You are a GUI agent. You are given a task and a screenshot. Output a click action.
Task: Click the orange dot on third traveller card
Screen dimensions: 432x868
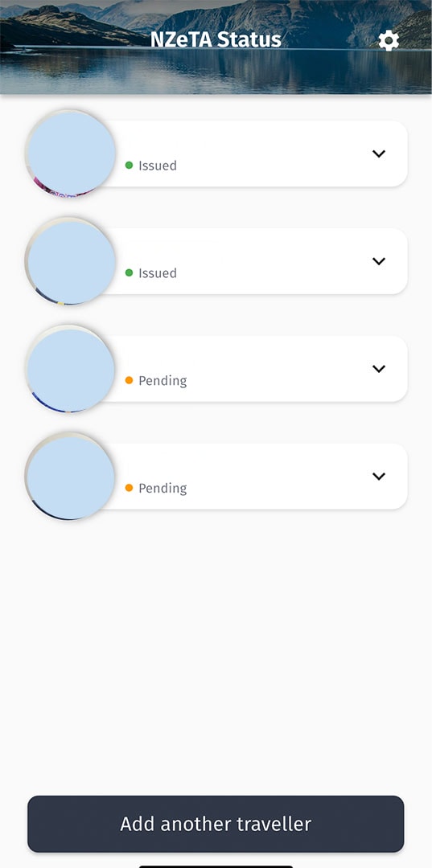129,379
